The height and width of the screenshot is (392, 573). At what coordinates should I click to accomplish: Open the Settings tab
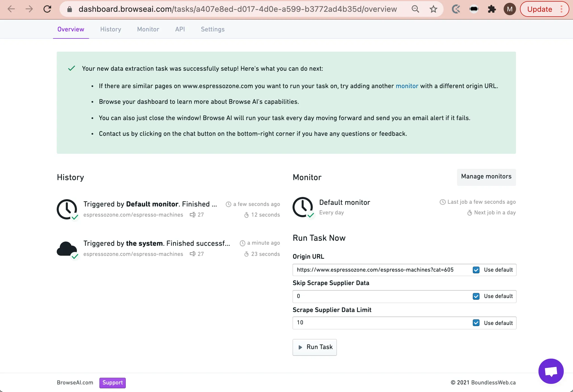click(213, 29)
